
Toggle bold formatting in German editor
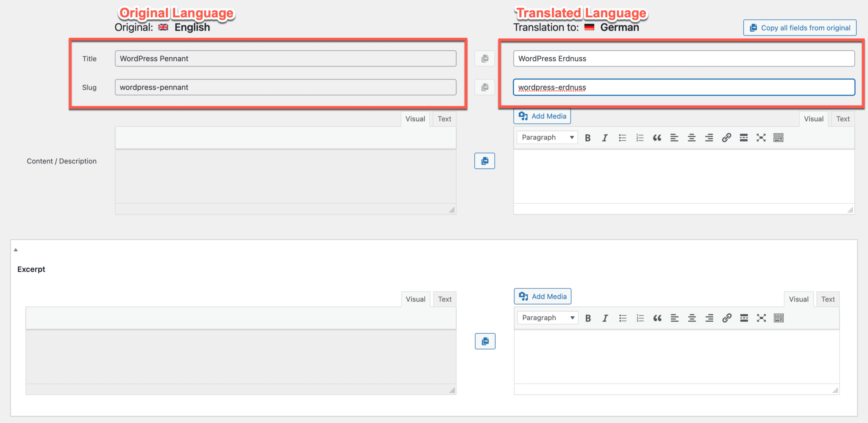pyautogui.click(x=588, y=137)
